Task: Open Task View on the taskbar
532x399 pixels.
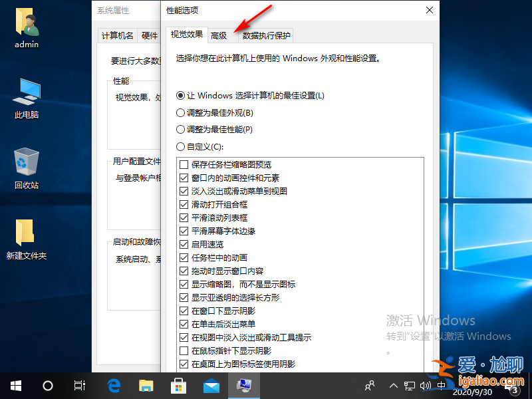Action: 79,385
